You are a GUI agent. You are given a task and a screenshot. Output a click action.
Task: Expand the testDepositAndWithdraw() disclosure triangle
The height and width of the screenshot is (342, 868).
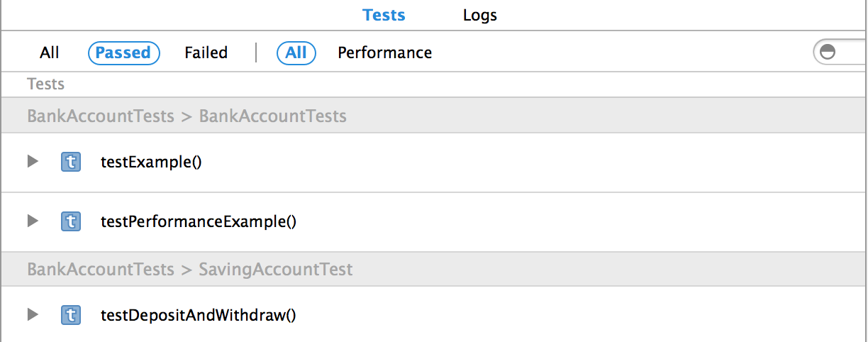32,314
